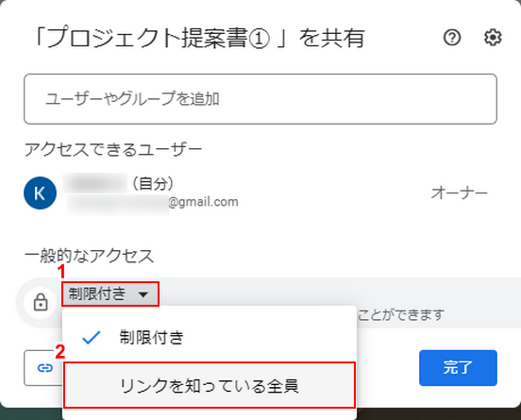521x420 pixels.
Task: Click the 一般的なアクセス section heading
Action: (x=89, y=256)
